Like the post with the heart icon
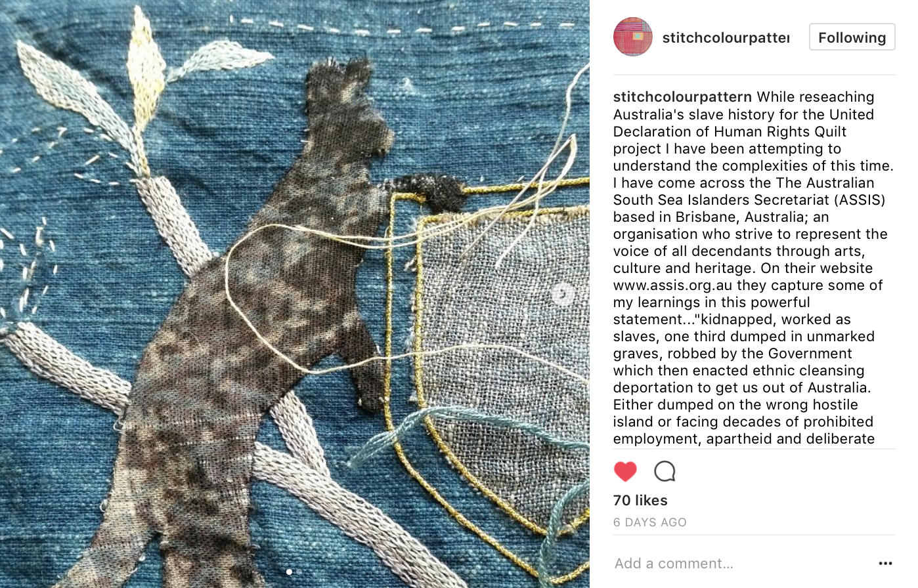This screenshot has width=918, height=588. pos(625,471)
